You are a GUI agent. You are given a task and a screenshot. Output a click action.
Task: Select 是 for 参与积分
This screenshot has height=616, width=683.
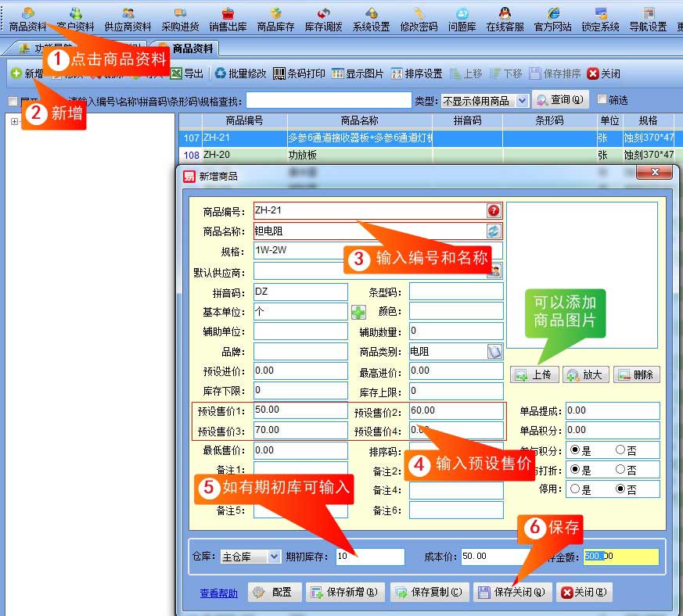tap(575, 449)
